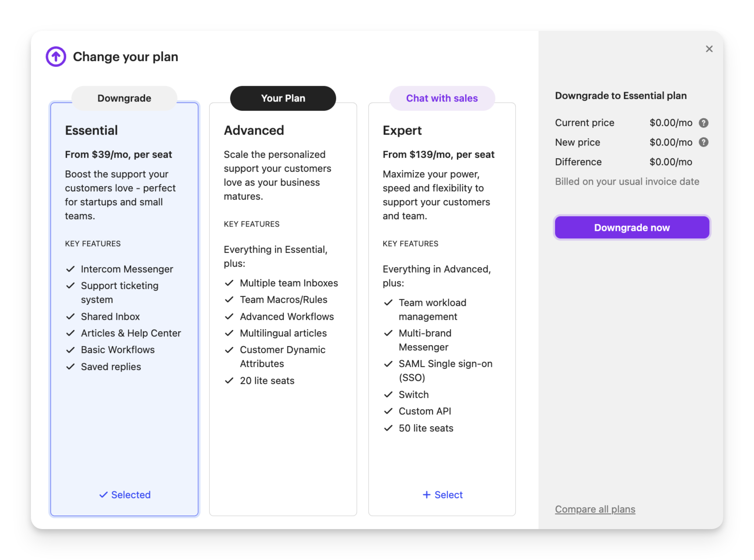Viewport: 754px width, 560px height.
Task: Open Chat with sales
Action: coord(442,98)
